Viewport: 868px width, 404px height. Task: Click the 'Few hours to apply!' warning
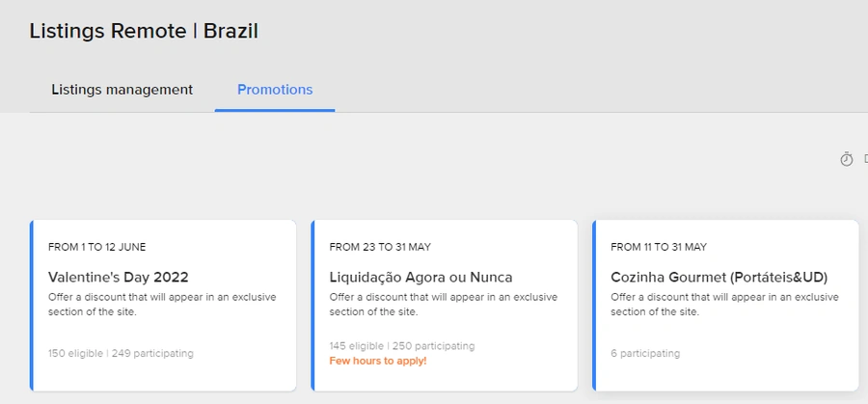(378, 362)
